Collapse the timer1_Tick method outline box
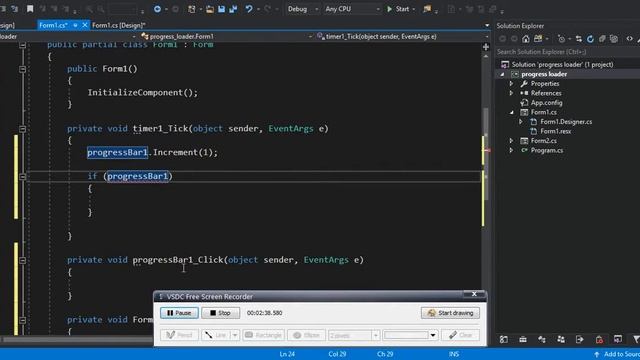Image resolution: width=640 pixels, height=360 pixels. pyautogui.click(x=23, y=129)
